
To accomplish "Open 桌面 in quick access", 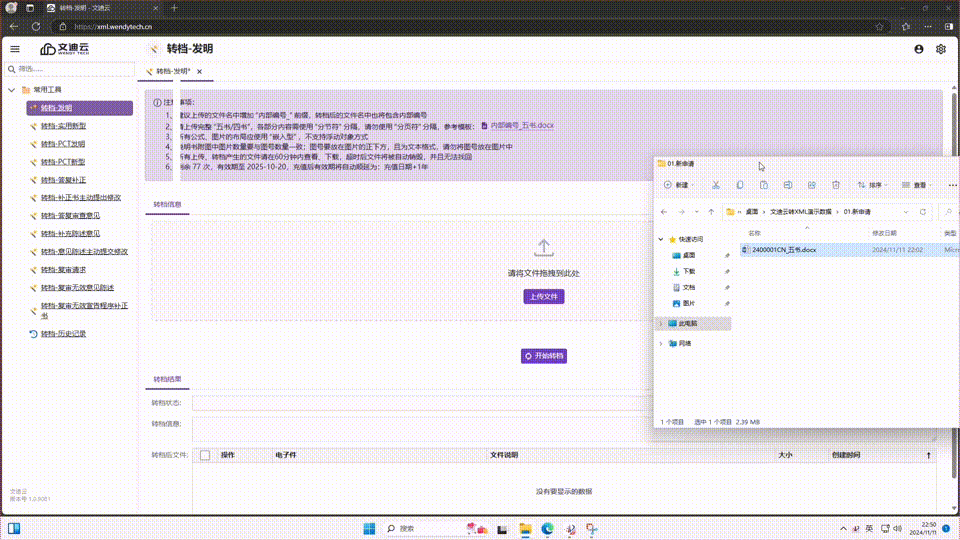I will (x=689, y=255).
